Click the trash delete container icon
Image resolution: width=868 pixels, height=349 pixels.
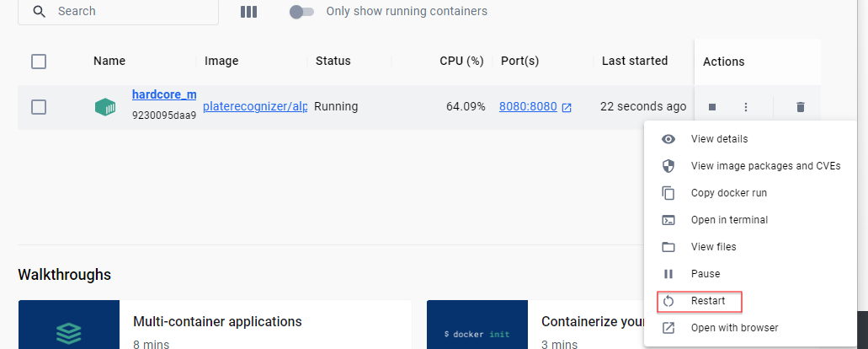coord(800,107)
